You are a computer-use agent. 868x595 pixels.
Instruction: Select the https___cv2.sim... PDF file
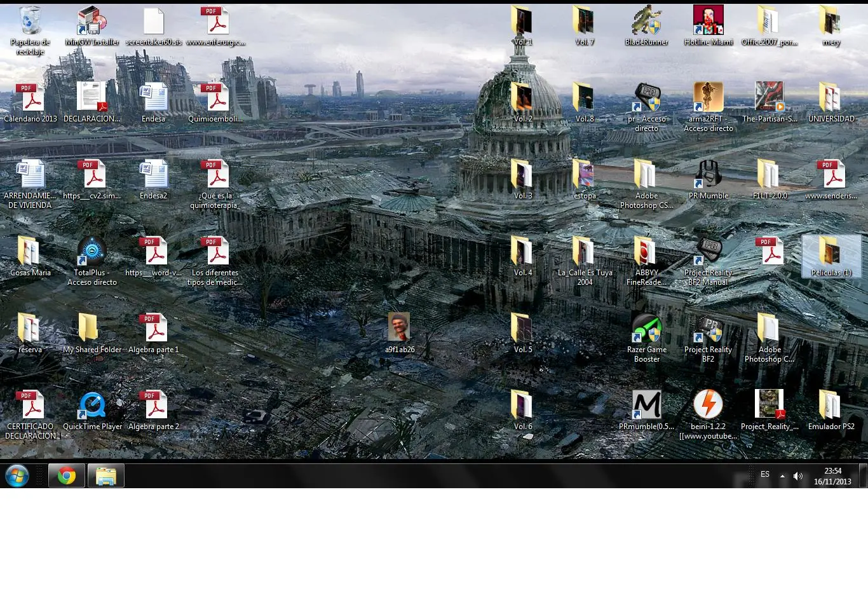pyautogui.click(x=92, y=180)
